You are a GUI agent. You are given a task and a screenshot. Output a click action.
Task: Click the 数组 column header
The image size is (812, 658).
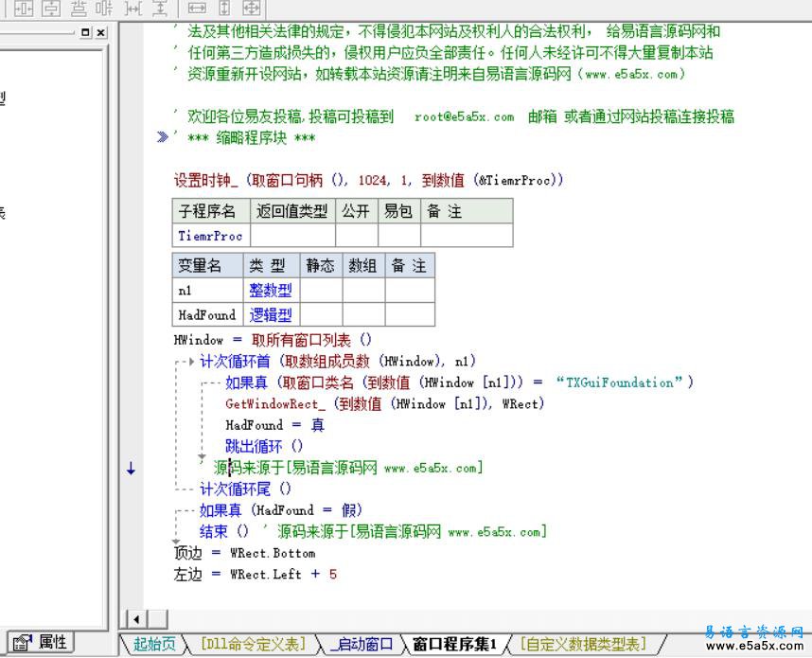tap(363, 266)
